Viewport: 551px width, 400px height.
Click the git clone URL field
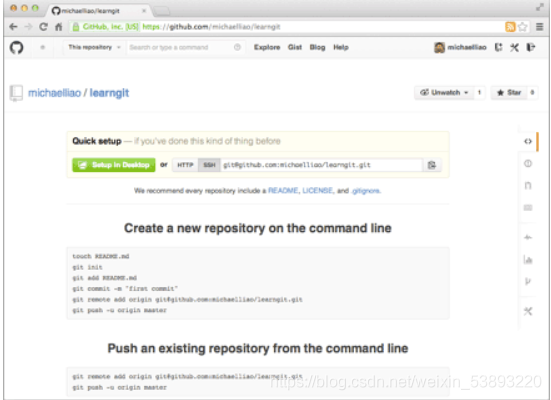321,165
